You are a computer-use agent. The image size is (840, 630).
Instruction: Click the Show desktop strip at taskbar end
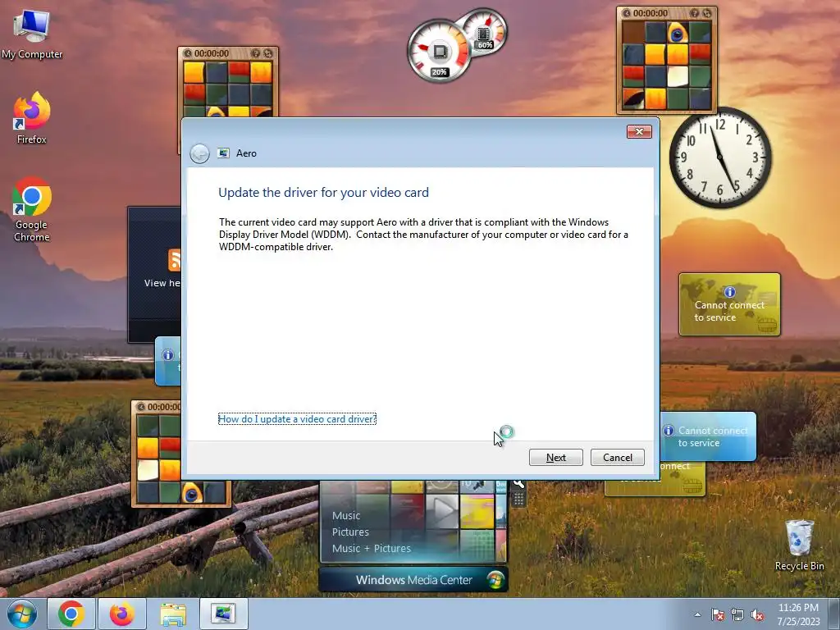[x=834, y=614]
